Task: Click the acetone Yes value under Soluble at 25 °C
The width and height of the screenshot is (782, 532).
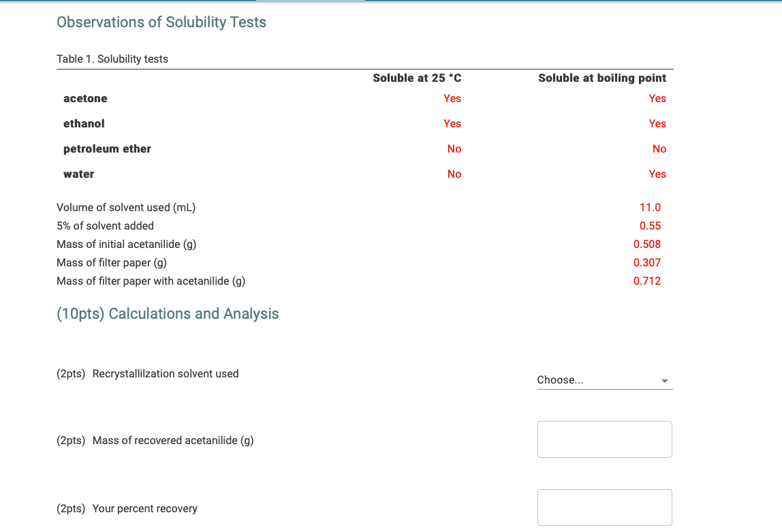Action: point(452,98)
